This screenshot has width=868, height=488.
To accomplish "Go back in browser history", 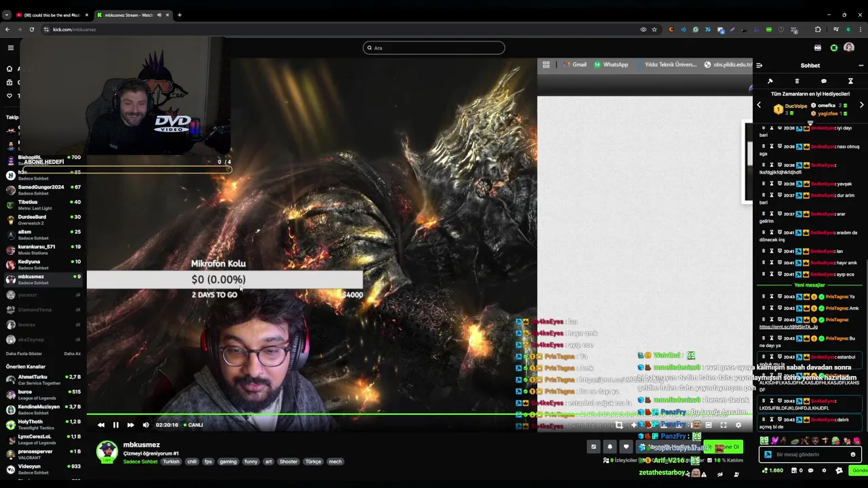I will click(x=7, y=30).
